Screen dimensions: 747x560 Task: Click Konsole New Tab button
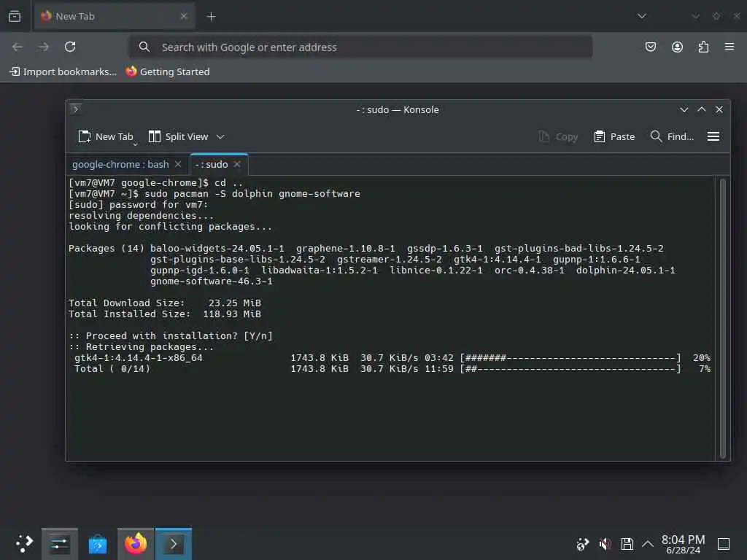[x=105, y=136]
